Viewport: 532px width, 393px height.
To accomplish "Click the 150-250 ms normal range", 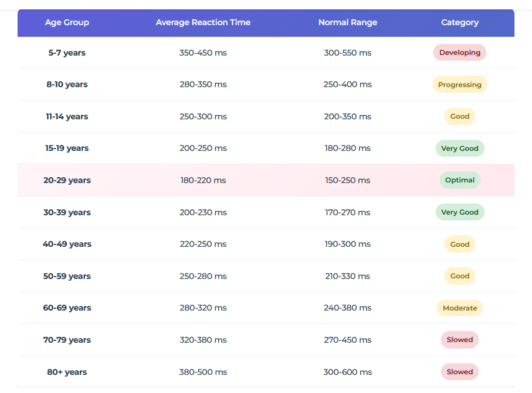I will point(347,180).
